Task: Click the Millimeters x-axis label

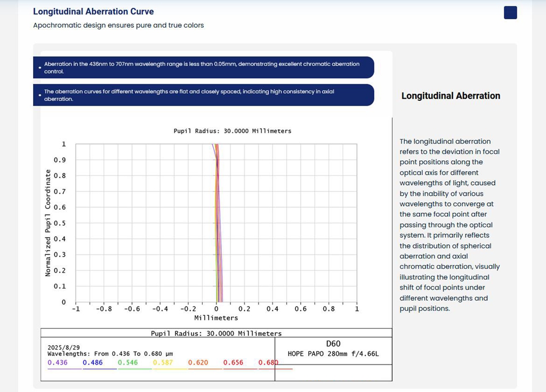Action: pyautogui.click(x=216, y=318)
